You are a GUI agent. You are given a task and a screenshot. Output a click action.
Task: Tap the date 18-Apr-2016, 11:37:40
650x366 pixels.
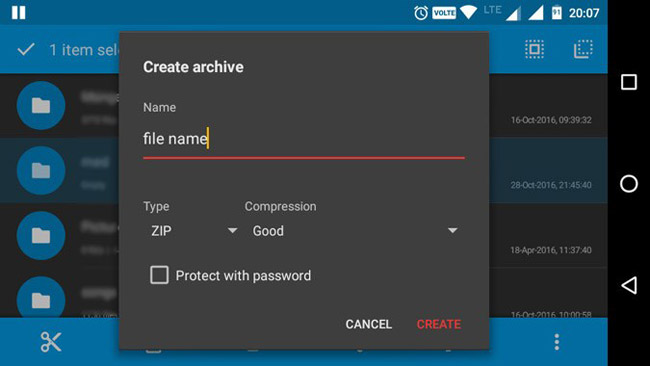(551, 250)
